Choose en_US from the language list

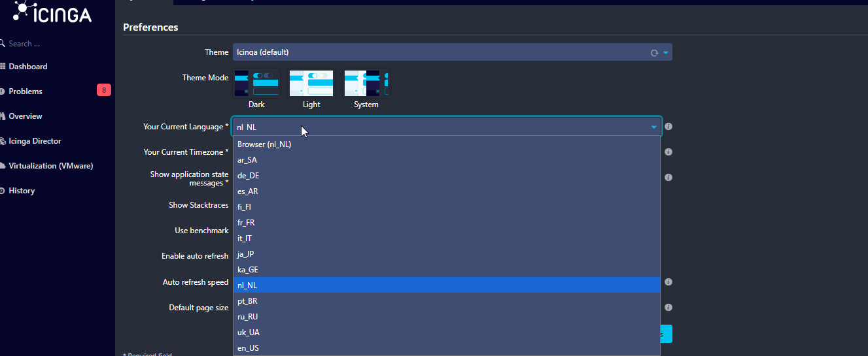[249, 348]
